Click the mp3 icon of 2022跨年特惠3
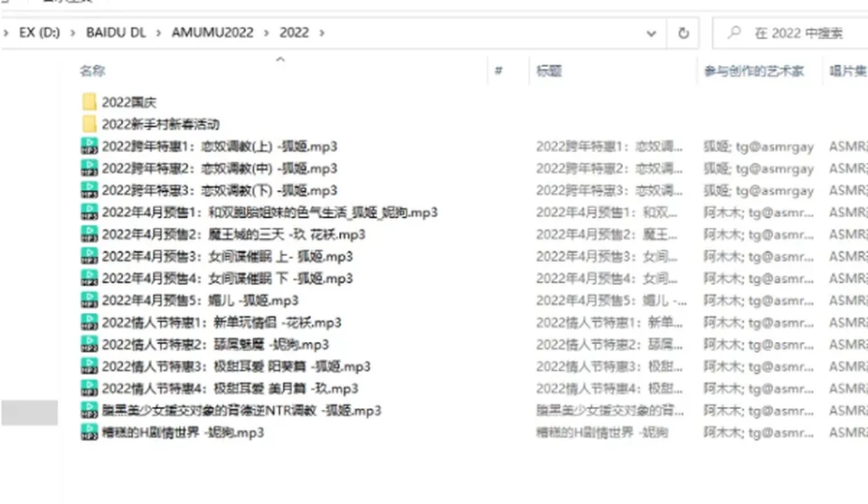This screenshot has height=504, width=868. click(x=90, y=190)
